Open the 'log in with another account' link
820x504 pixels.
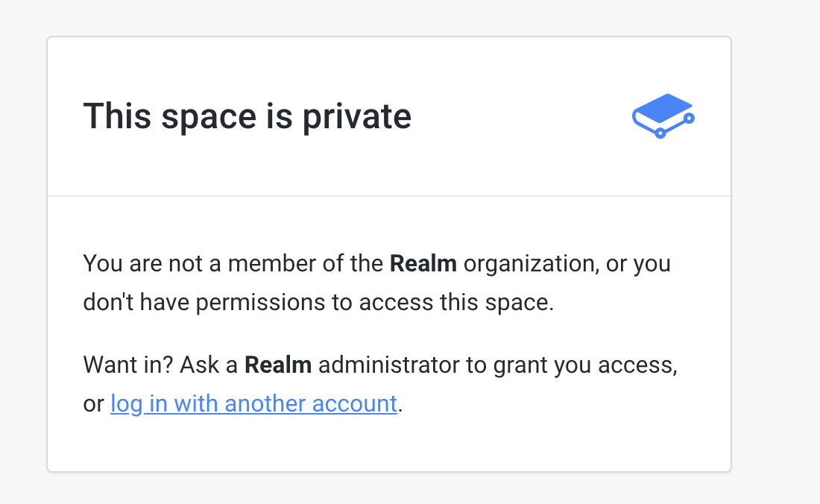tap(253, 403)
